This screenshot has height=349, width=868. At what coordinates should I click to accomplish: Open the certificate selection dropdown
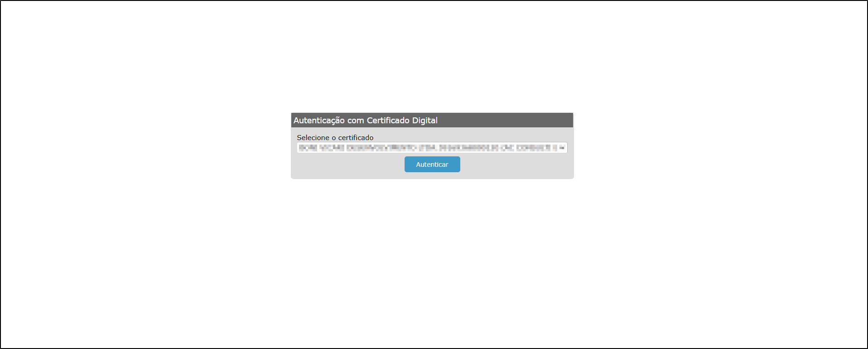[x=432, y=147]
